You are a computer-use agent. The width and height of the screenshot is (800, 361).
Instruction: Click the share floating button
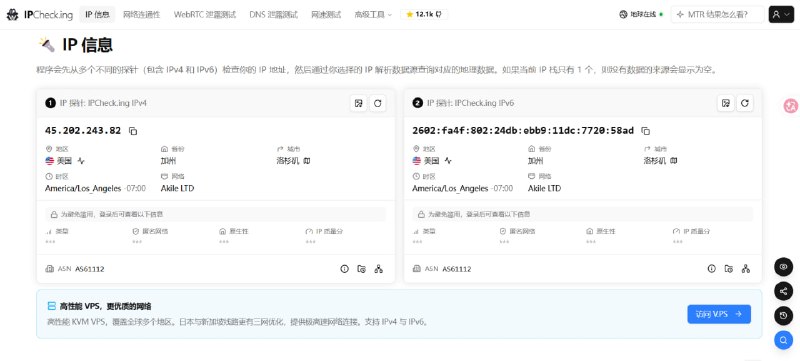(x=784, y=291)
